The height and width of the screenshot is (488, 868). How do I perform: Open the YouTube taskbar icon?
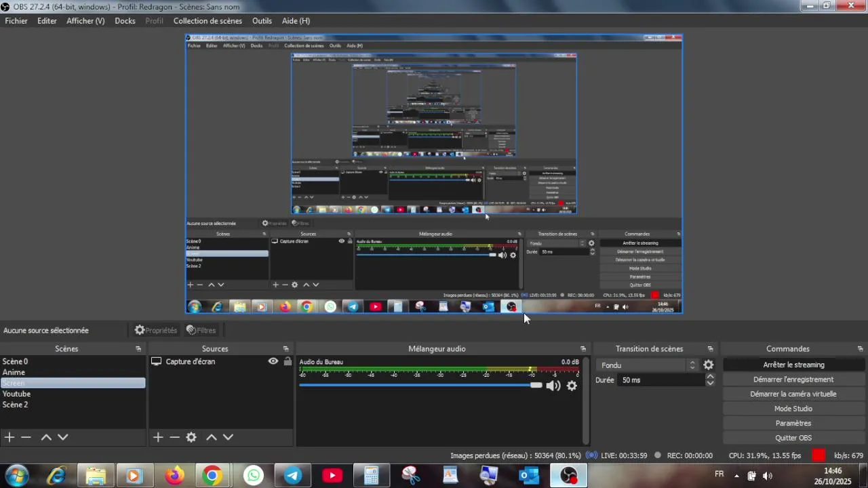click(332, 476)
